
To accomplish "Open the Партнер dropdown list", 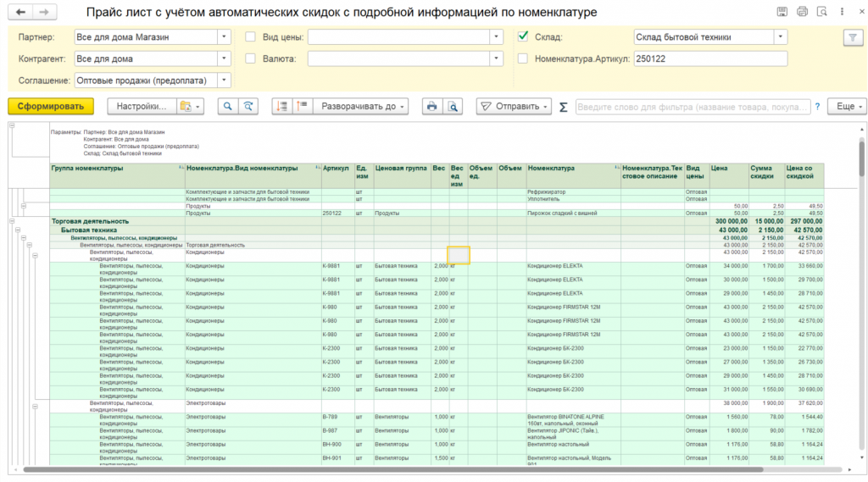I will point(224,37).
